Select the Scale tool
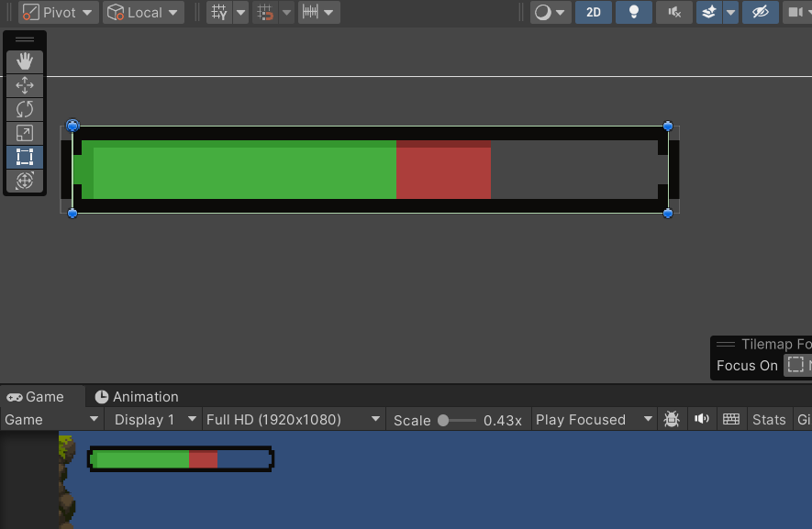 point(25,133)
